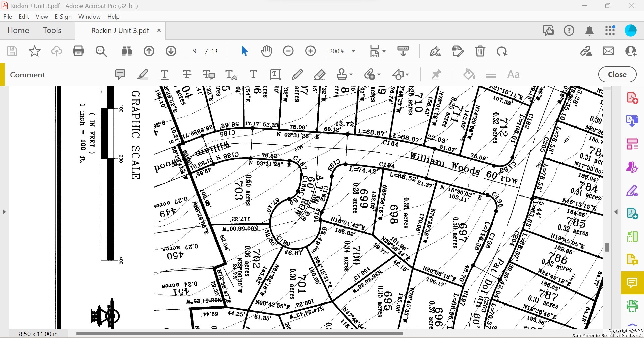Click the zoom in plus button

pyautogui.click(x=311, y=51)
